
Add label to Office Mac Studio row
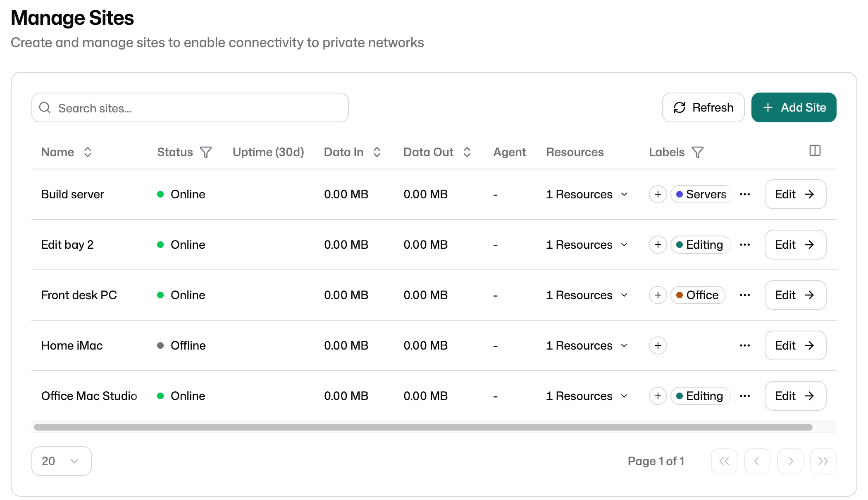658,396
